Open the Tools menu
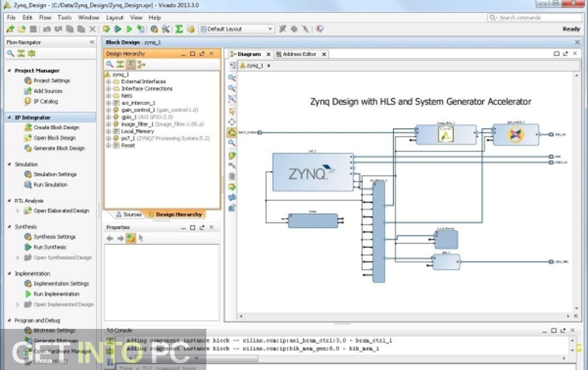Image resolution: width=588 pixels, height=370 pixels. coord(65,18)
